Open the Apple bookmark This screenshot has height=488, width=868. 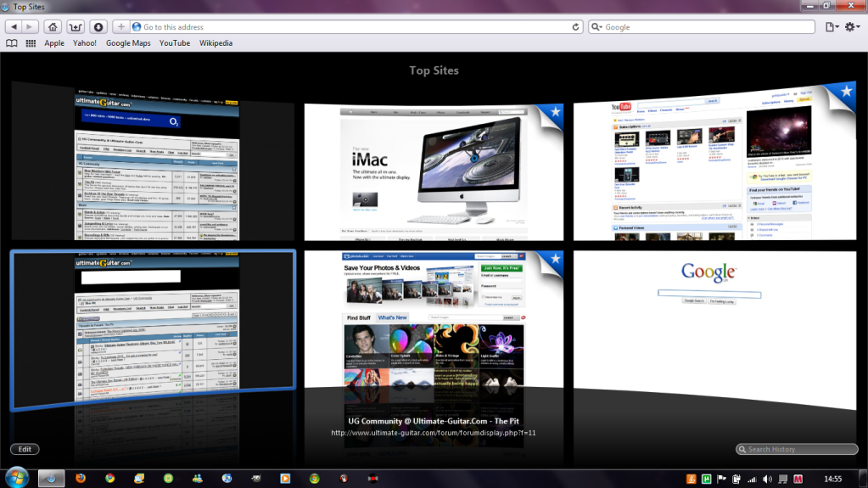[x=54, y=43]
